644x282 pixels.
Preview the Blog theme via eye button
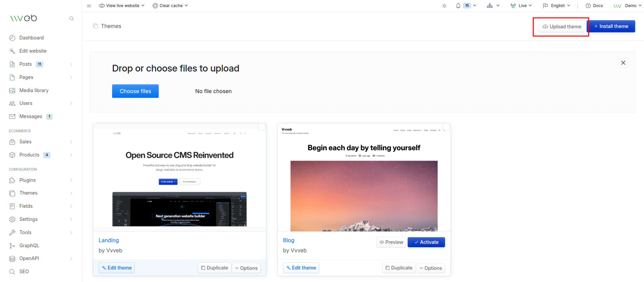point(391,242)
